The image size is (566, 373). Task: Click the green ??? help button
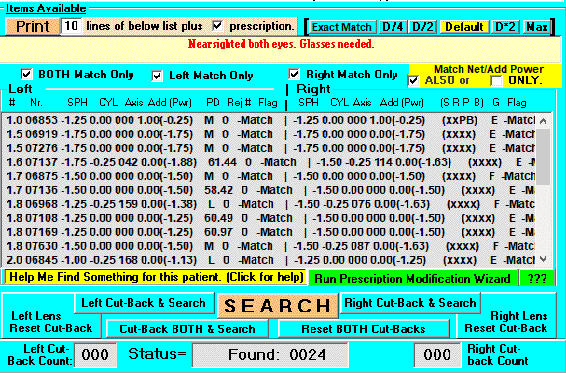click(537, 279)
